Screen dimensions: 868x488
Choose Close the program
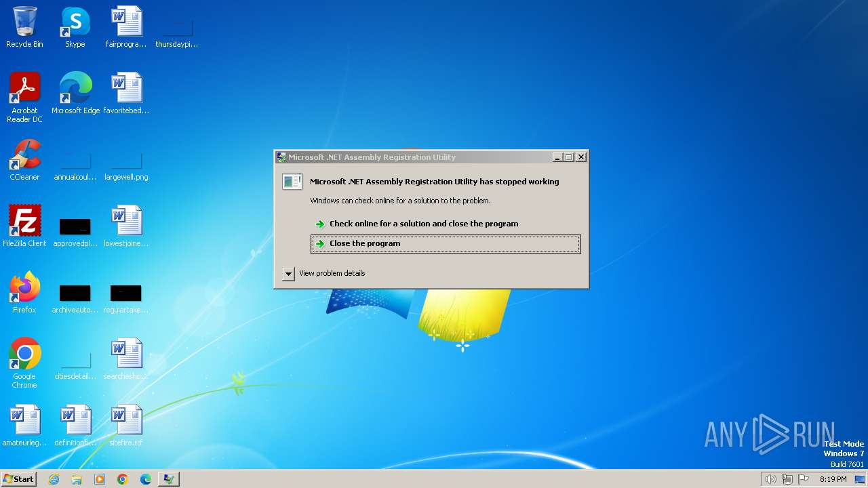click(446, 244)
